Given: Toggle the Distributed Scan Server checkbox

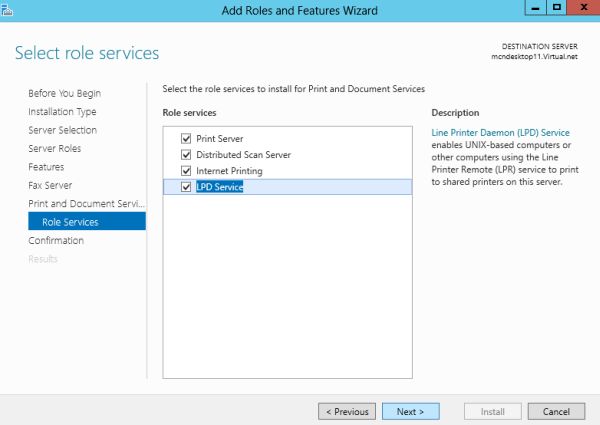Looking at the screenshot, I should [x=185, y=155].
